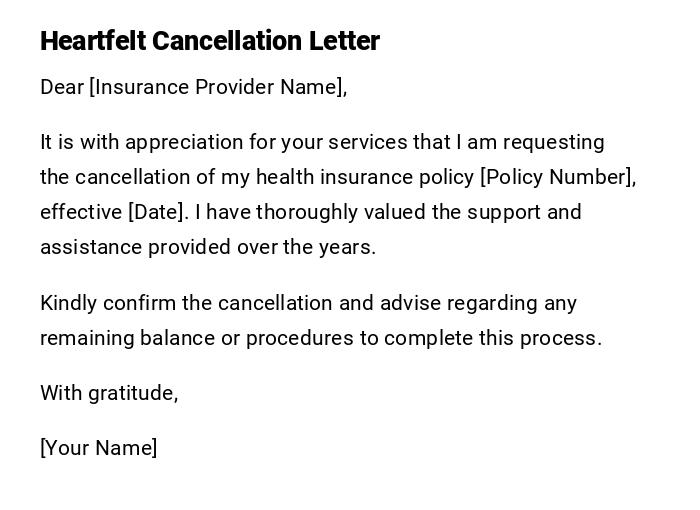The height and width of the screenshot is (510, 700).
Task: Click the [Date] placeholder text
Action: point(158,212)
